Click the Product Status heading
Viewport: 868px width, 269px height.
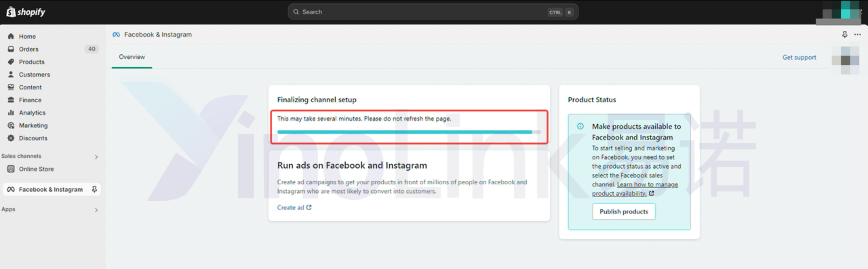[592, 100]
